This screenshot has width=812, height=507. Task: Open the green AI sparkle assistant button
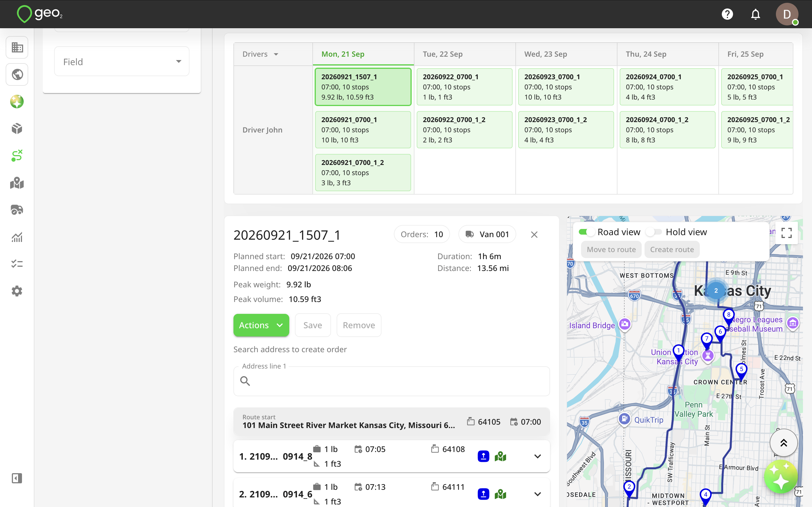(781, 477)
